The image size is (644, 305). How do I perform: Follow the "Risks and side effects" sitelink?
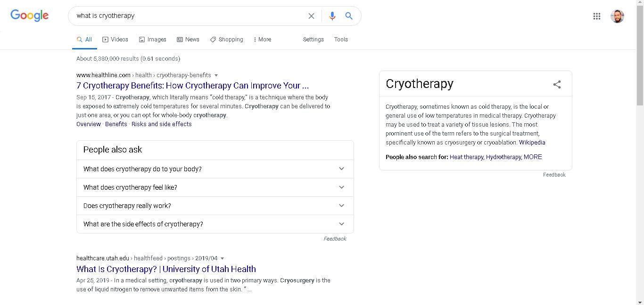pos(161,124)
